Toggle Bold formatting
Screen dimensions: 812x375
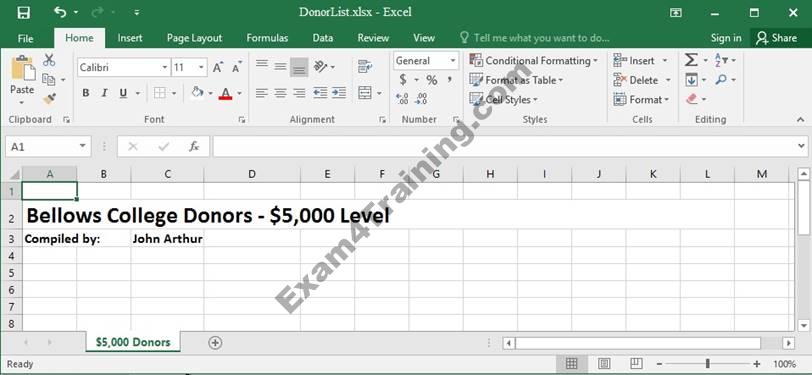pyautogui.click(x=86, y=93)
